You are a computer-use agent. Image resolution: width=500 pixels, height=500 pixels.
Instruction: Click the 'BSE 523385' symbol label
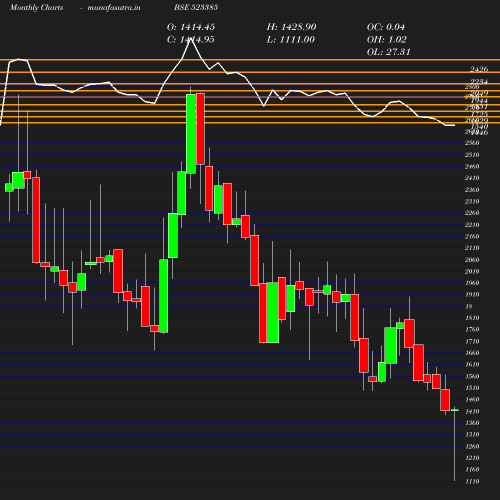click(196, 7)
